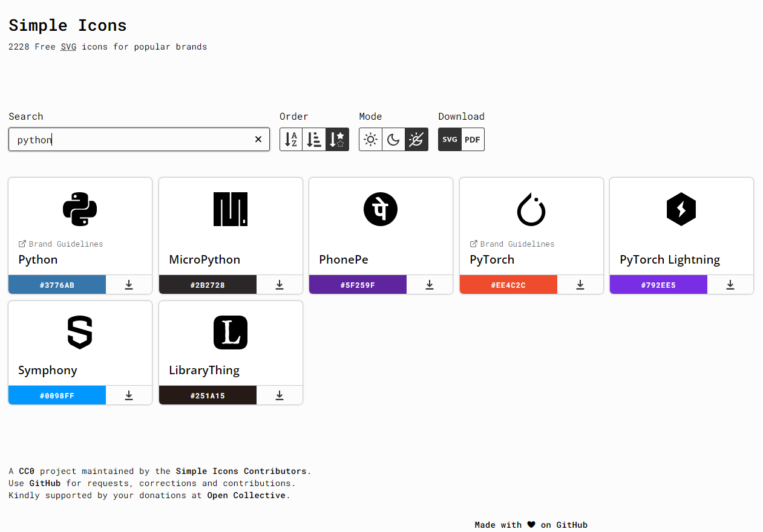
Task: Click the PyTorch flame logo icon
Action: (531, 209)
